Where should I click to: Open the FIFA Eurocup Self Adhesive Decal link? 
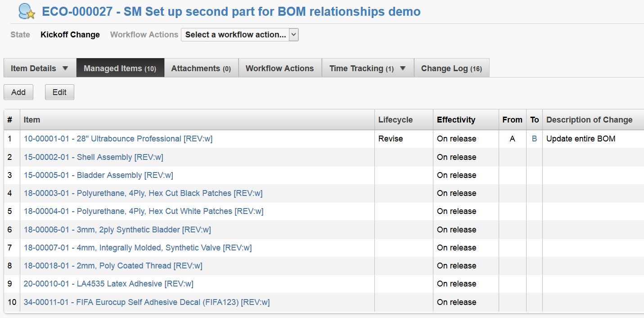(x=147, y=302)
